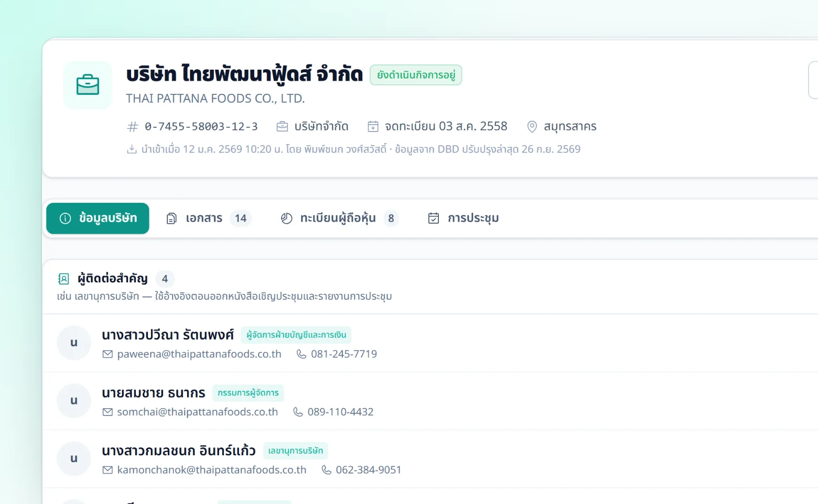Viewport: 818px width, 504px height.
Task: Select the ข้อมูลบริษัท tab
Action: (98, 218)
